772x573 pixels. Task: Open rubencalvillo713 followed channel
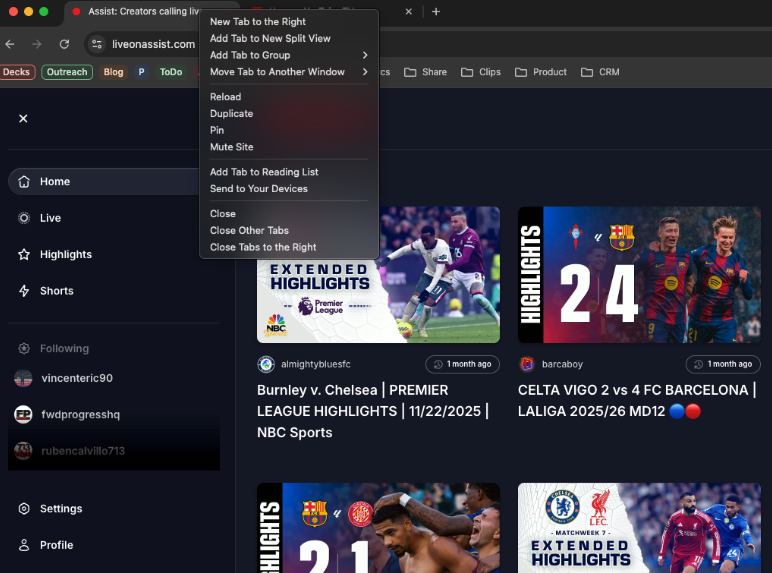(x=70, y=451)
